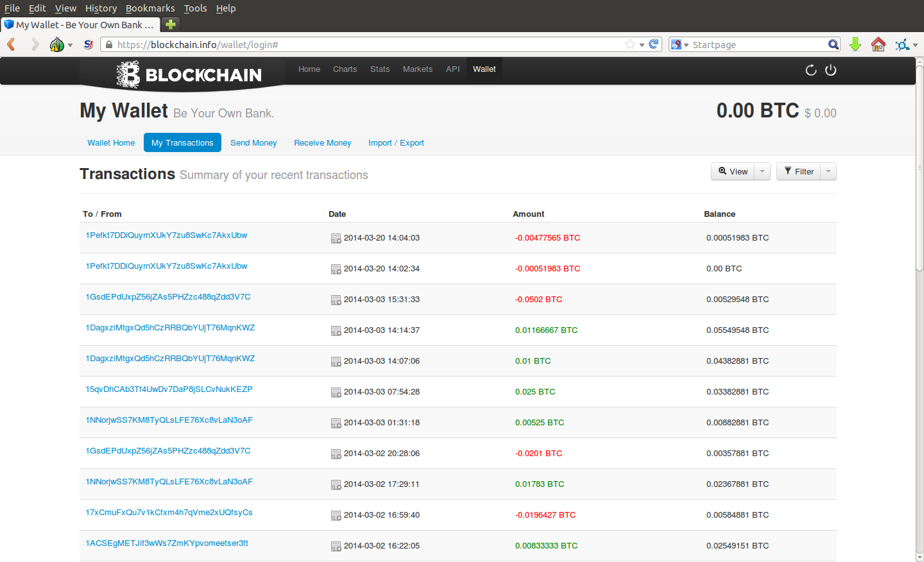This screenshot has height=562, width=924.
Task: Click the Stats navigation link
Action: (x=380, y=69)
